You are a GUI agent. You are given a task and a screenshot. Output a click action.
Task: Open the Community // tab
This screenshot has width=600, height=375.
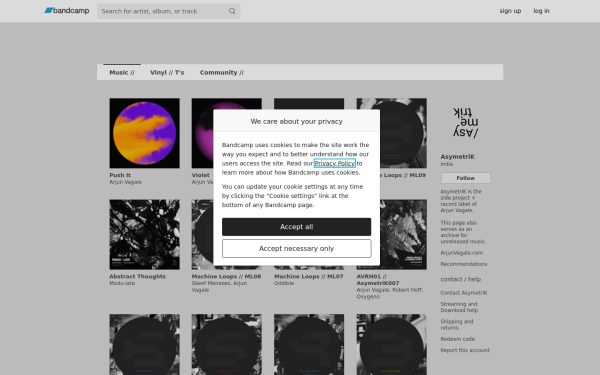(x=222, y=72)
